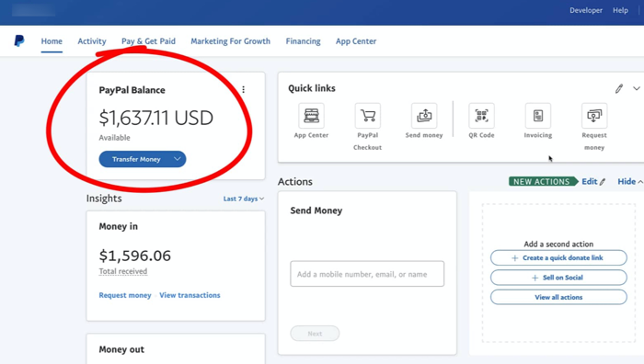Click the Request money quick link icon
This screenshot has height=364, width=644.
tap(594, 116)
